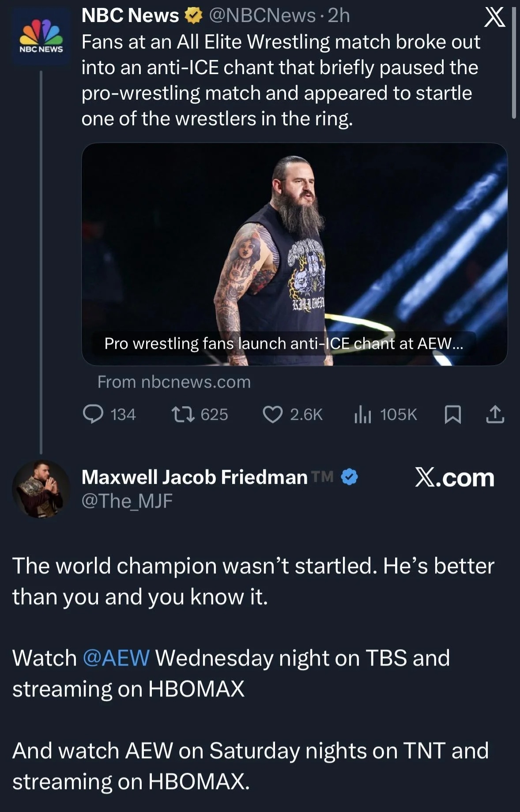Click the article headline caption overlay

click(x=283, y=343)
